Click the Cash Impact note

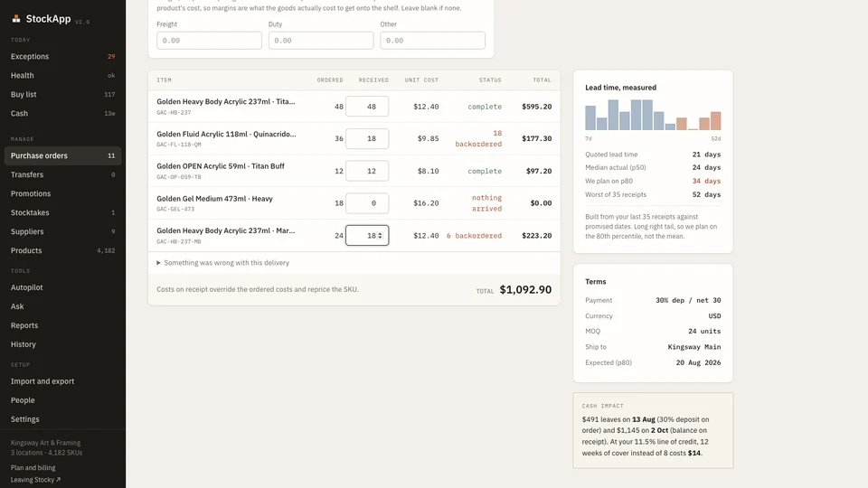(x=653, y=430)
